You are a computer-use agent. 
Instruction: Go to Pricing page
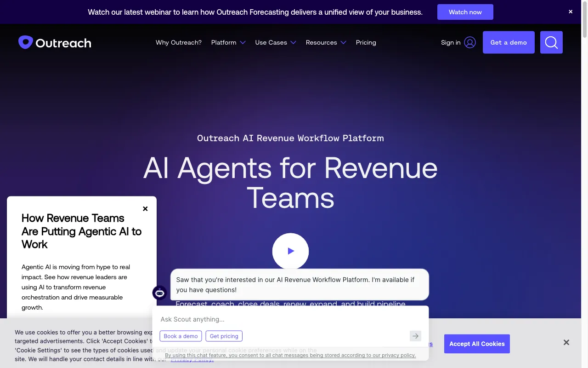point(366,42)
